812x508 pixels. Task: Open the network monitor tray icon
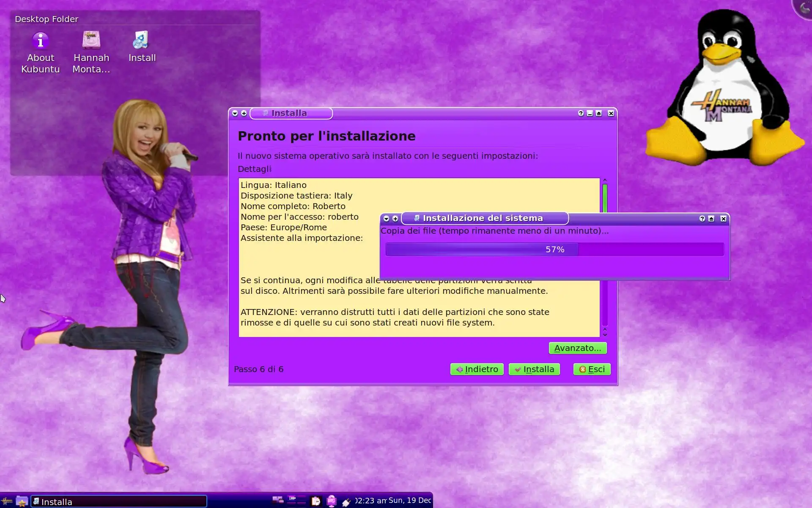tap(331, 501)
